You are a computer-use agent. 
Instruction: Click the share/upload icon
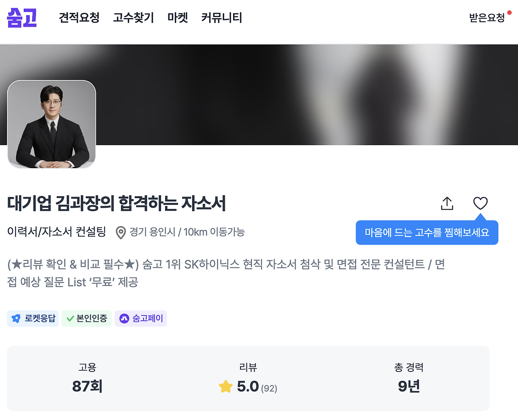[446, 203]
